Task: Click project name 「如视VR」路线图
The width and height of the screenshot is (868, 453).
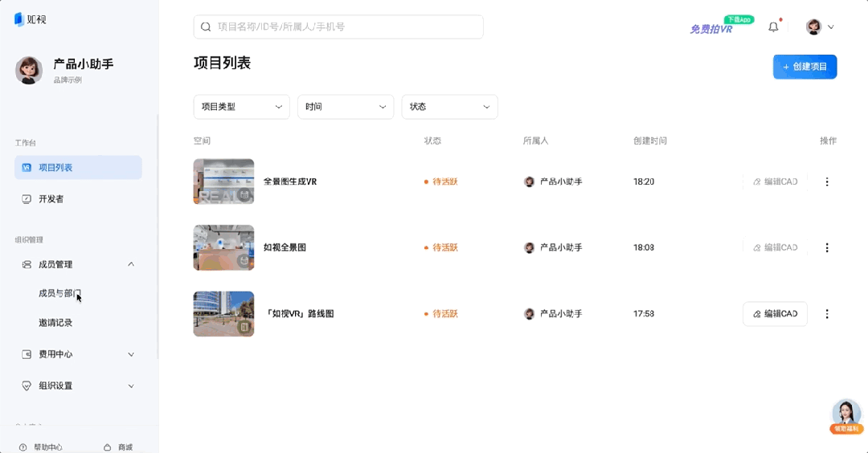Action: point(299,313)
